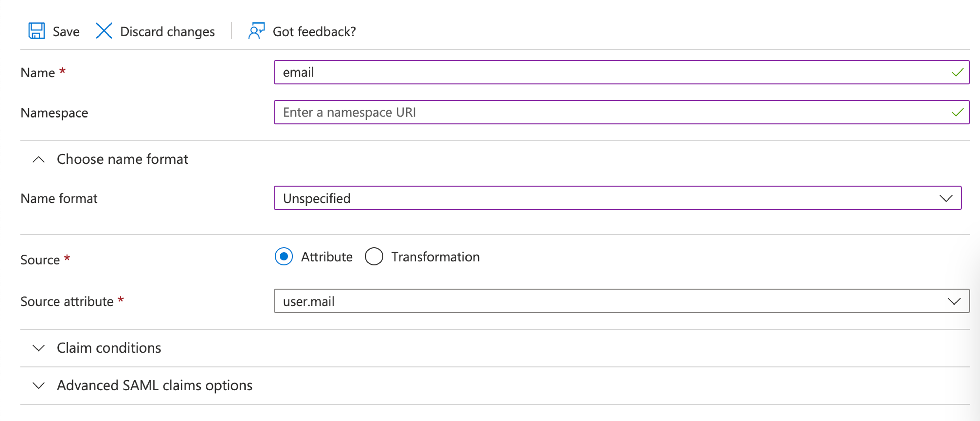980x421 pixels.
Task: Collapse the Choose name format chevron
Action: coord(39,159)
